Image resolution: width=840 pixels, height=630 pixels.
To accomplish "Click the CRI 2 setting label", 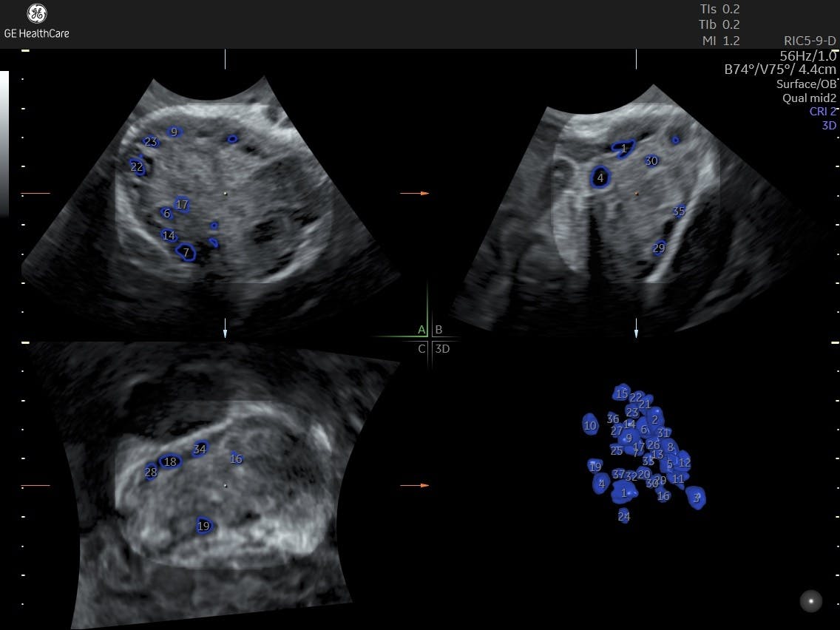I will (x=822, y=112).
